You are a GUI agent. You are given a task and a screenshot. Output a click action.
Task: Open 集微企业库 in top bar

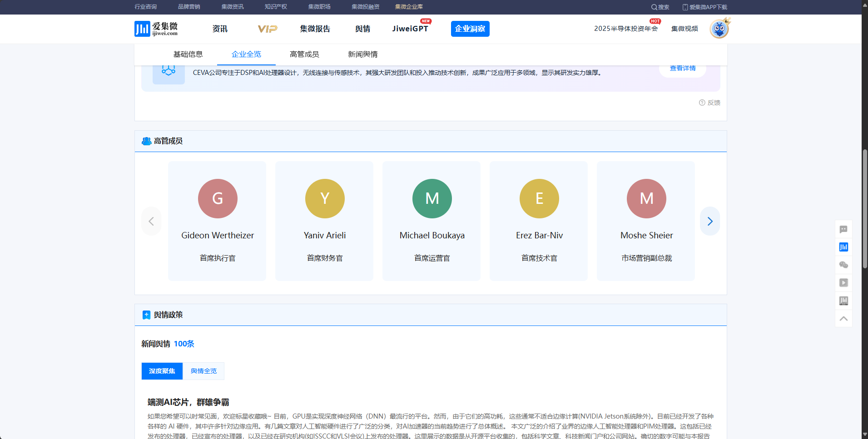pyautogui.click(x=409, y=7)
